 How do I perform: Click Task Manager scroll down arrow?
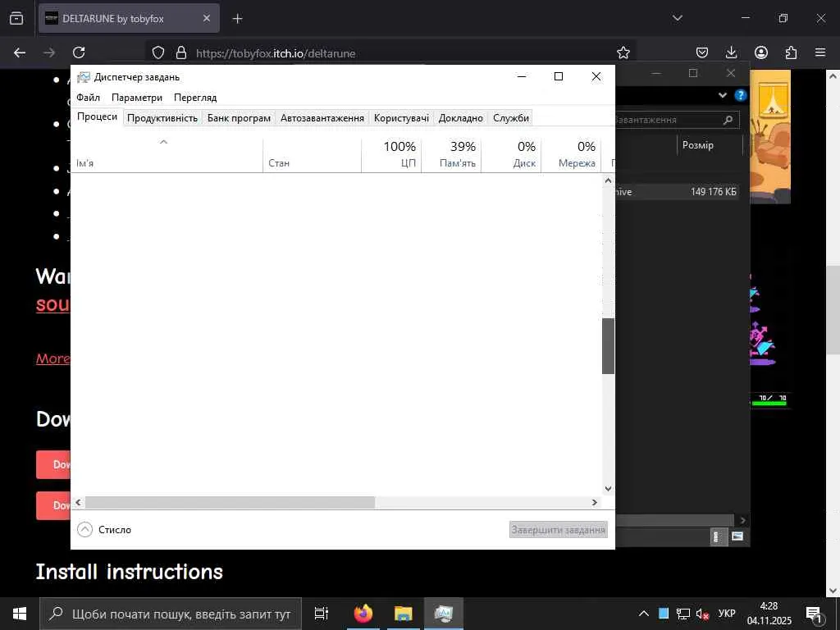pos(608,488)
